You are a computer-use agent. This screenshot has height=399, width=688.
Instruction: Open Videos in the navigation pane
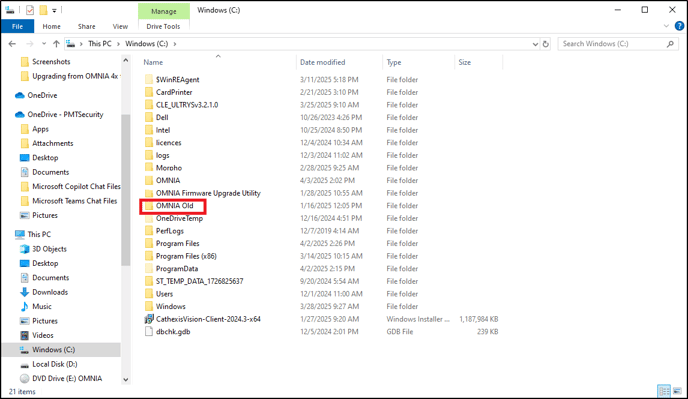tap(43, 335)
